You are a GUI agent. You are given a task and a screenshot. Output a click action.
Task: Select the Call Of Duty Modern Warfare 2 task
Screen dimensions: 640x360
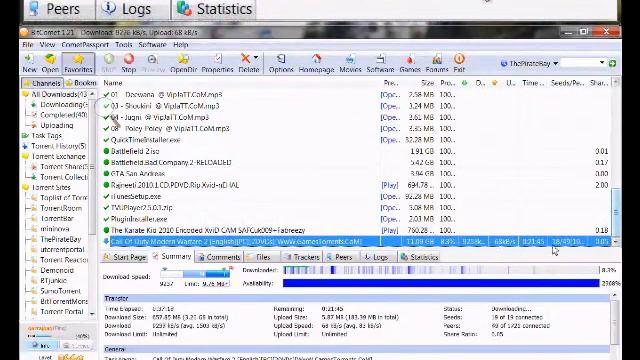356,242
